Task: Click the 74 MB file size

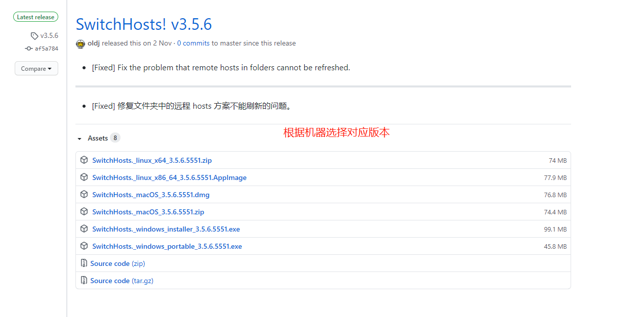Action: point(558,161)
